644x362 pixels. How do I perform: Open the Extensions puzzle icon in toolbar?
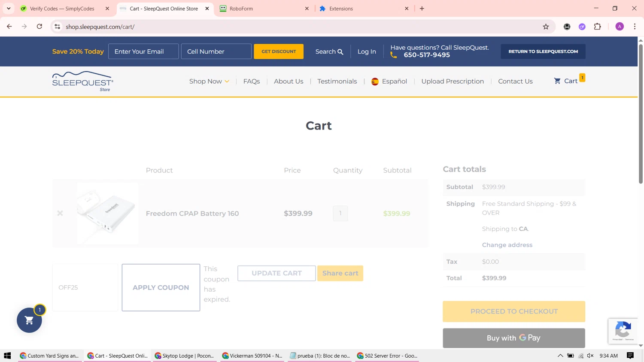[x=597, y=27]
